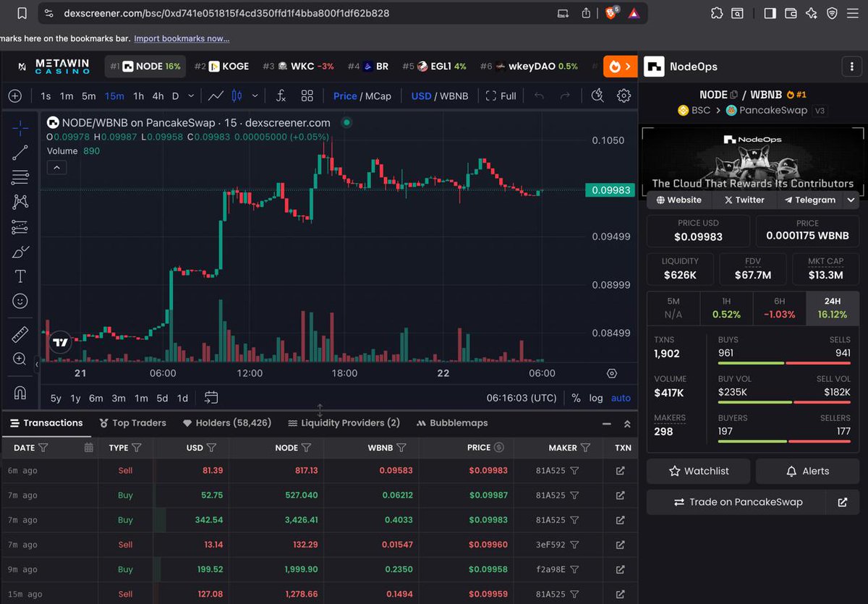This screenshot has width=868, height=604.
Task: Expand the Telegram links dropdown
Action: [x=851, y=200]
